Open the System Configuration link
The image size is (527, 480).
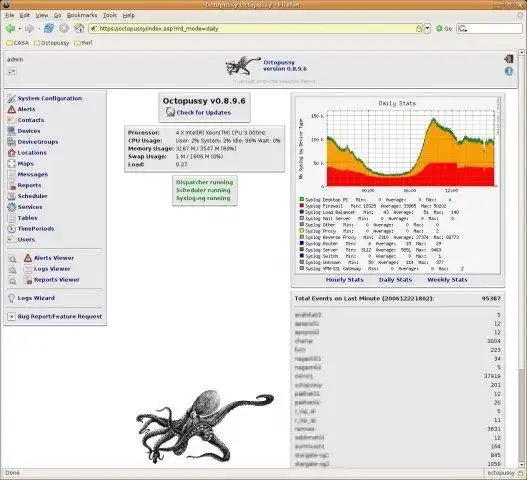[50, 98]
